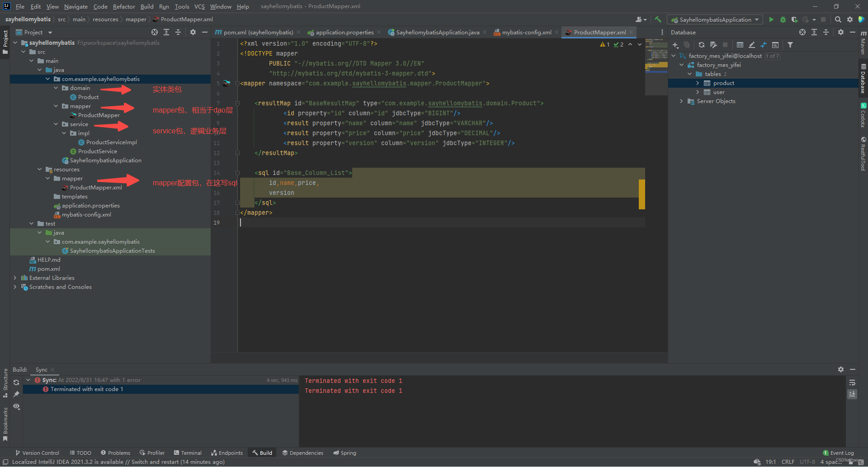The width and height of the screenshot is (868, 467).
Task: Toggle the Structure tool window stripe
Action: point(5,383)
